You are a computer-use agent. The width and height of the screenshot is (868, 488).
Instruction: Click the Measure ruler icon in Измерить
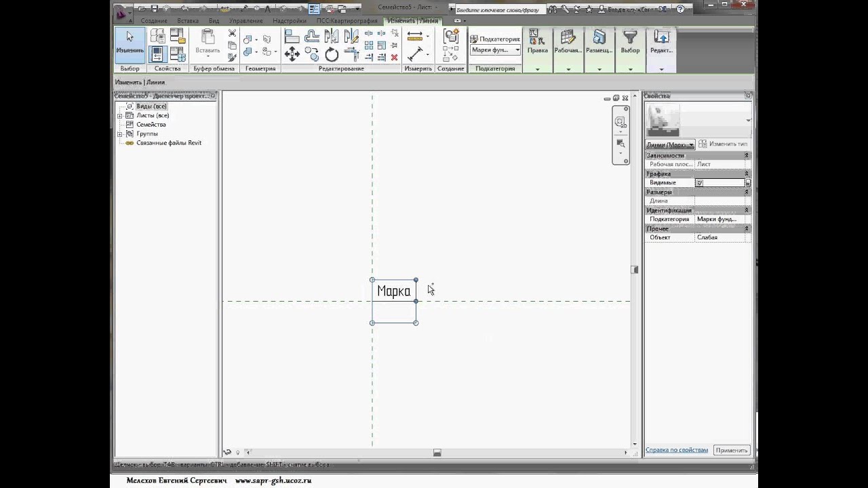415,36
